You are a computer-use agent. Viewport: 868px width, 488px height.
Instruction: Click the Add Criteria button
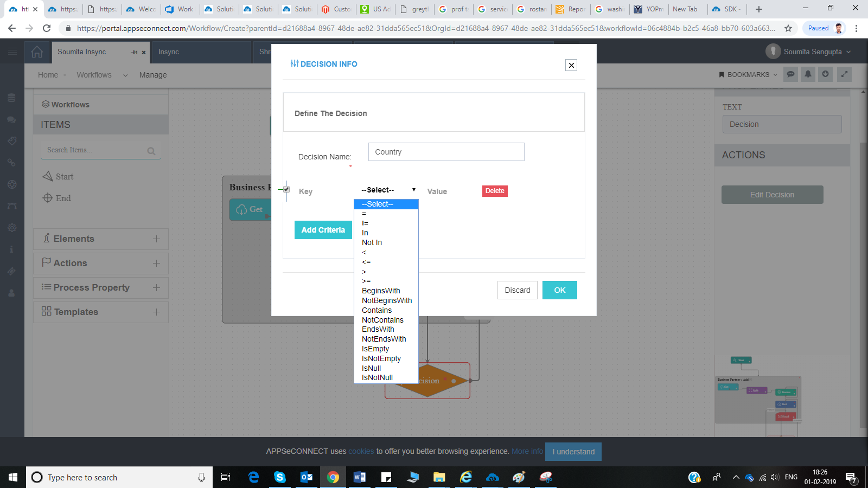click(323, 230)
